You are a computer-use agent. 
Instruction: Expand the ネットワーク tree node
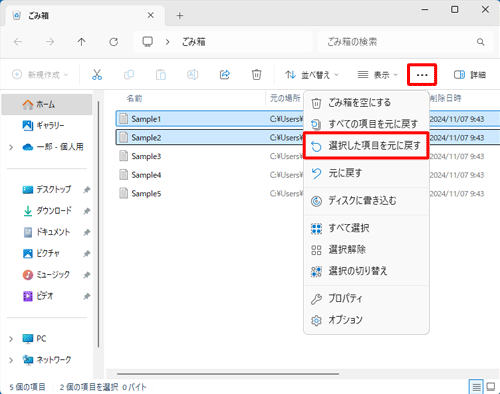(11, 360)
